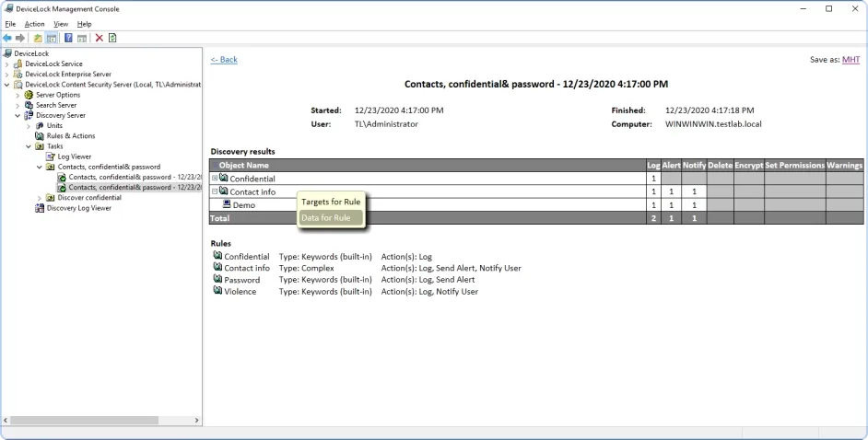Open the File menu
The width and height of the screenshot is (868, 440).
click(x=10, y=24)
